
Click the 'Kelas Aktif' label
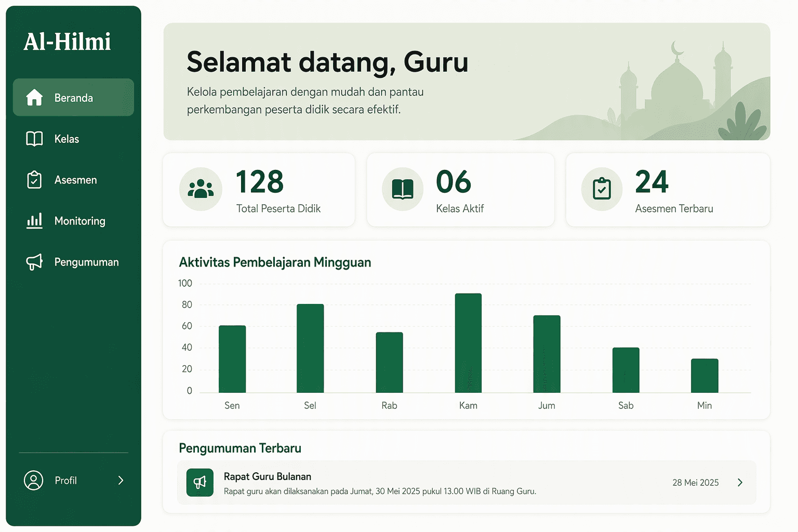click(460, 208)
